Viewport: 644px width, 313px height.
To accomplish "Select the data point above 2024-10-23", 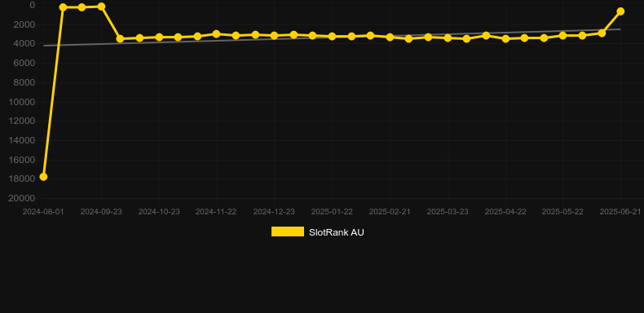I will coord(159,37).
